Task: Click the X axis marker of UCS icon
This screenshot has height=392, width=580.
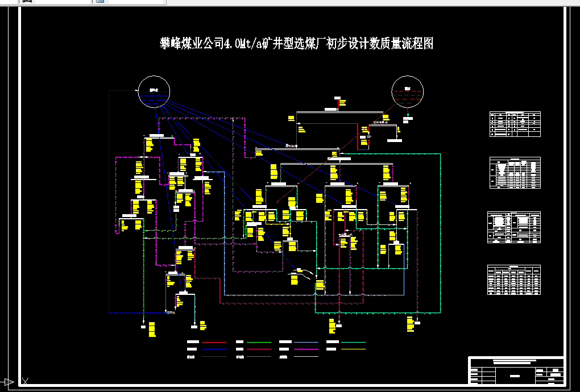Action: pyautogui.click(x=25, y=381)
